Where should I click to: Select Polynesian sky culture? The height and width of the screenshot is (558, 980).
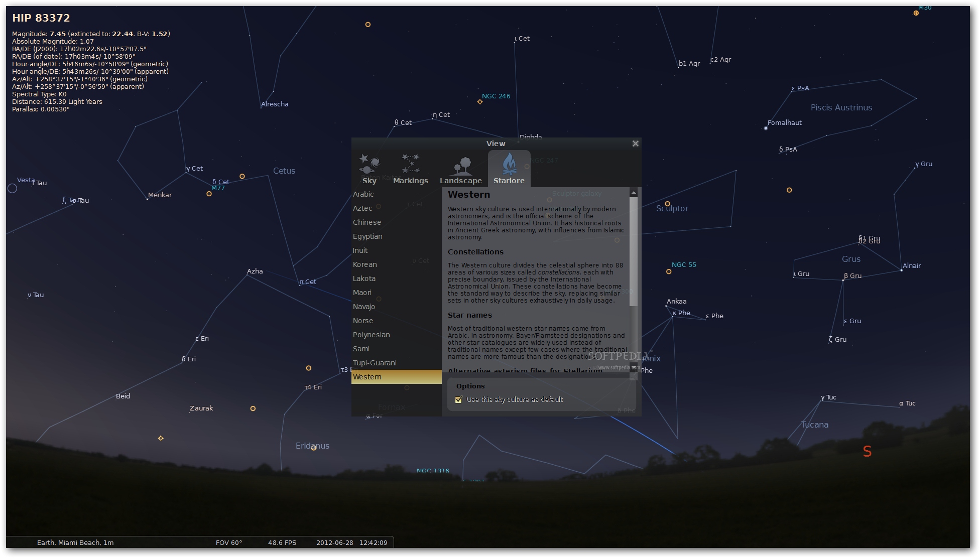[x=396, y=335]
